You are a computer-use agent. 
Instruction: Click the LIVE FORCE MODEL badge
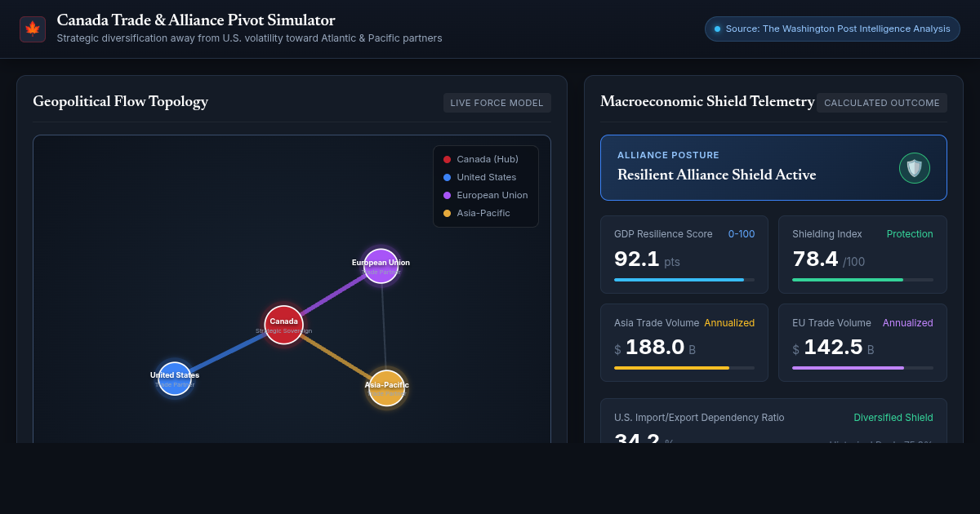point(497,103)
